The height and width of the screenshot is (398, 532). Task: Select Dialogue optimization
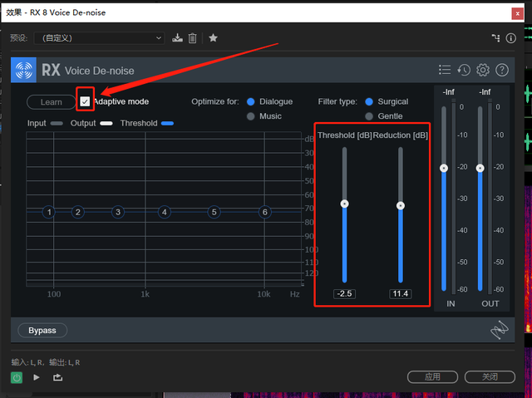(251, 101)
